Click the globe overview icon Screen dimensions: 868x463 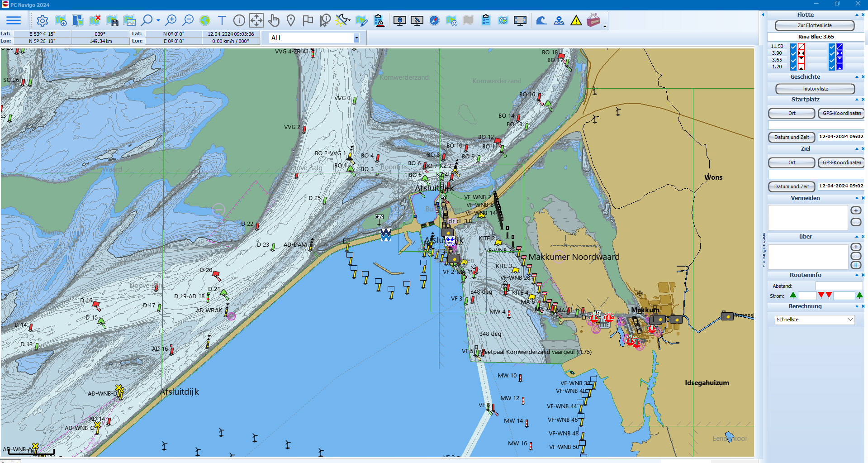(x=205, y=21)
